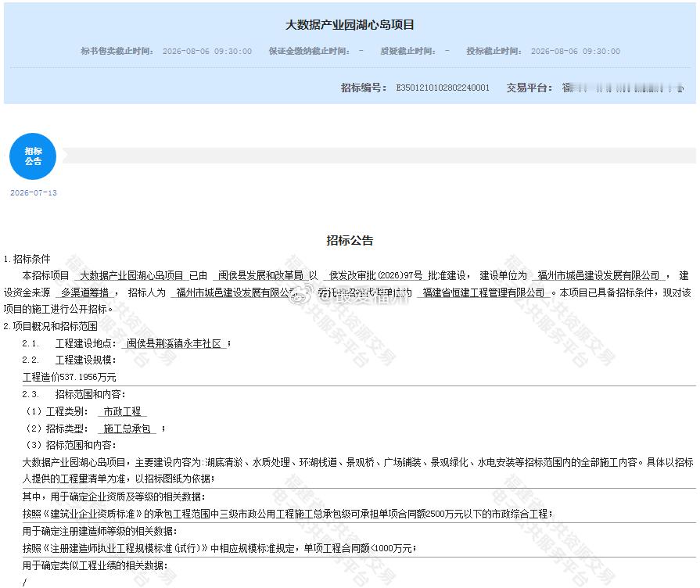Click section heading 1.招标条件
The height and width of the screenshot is (588, 700).
click(27, 259)
